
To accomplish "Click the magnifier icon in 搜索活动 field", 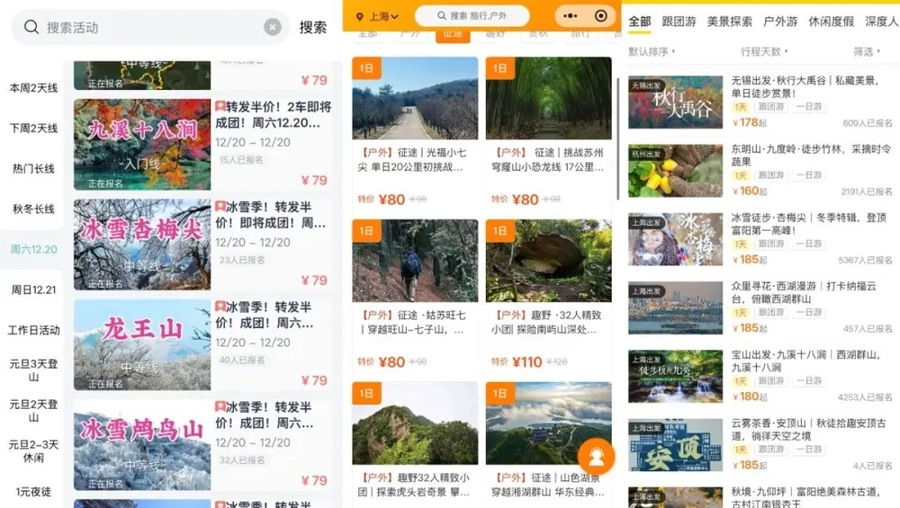I will click(x=32, y=27).
